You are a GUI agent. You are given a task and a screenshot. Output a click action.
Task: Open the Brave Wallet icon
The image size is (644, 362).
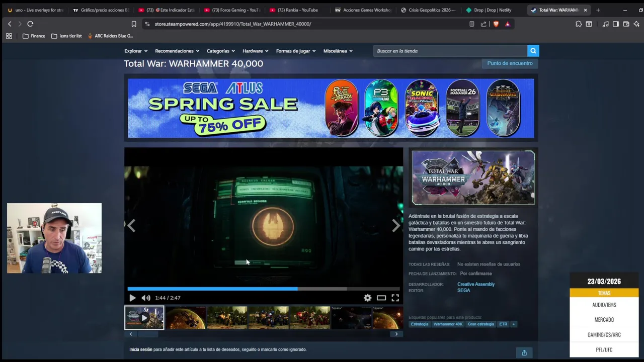point(626,24)
